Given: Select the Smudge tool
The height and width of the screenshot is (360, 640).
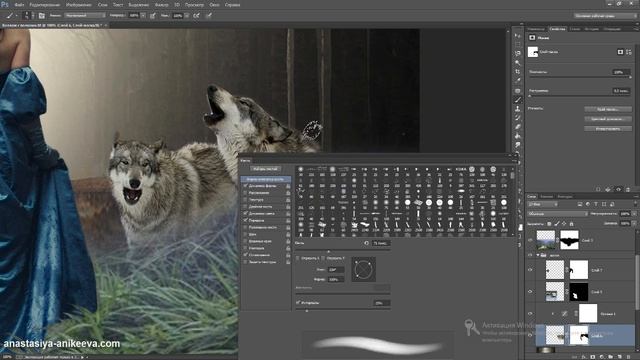Looking at the screenshot, I should coord(518,144).
